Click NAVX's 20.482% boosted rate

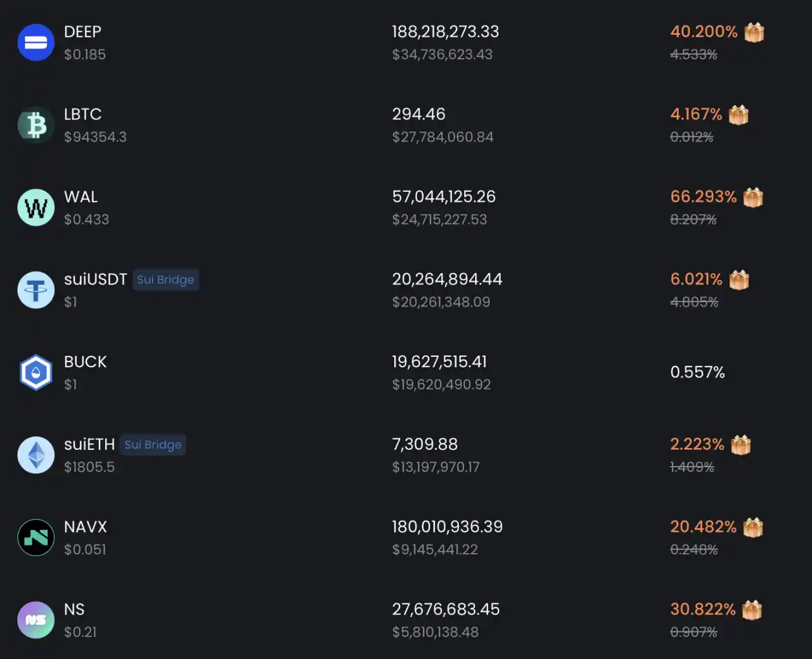703,527
